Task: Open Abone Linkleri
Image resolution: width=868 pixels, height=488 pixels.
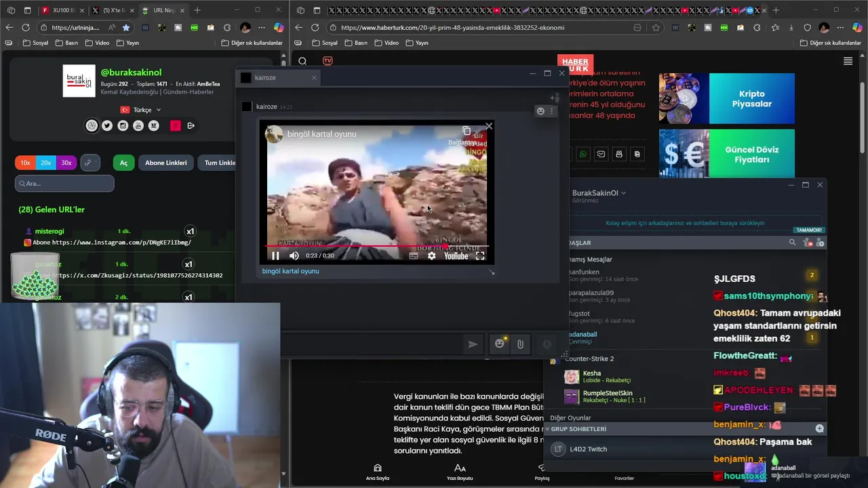Action: pos(166,163)
